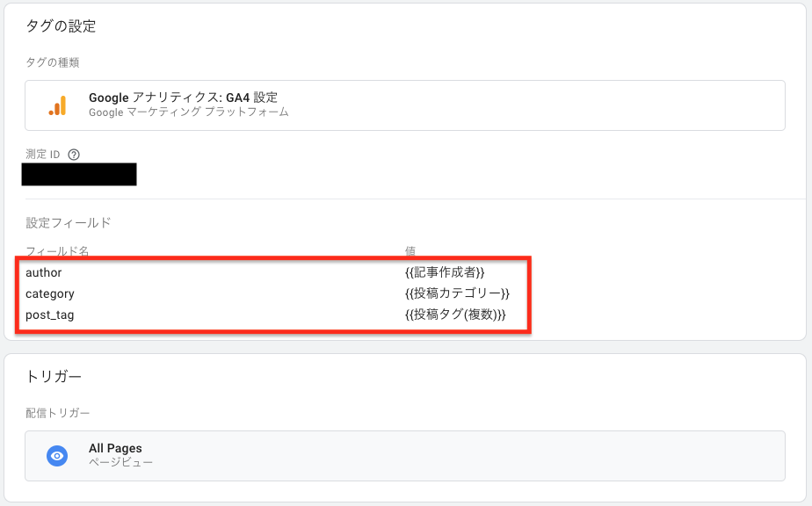Click the 値 column header
Viewport: 812px width, 506px height.
click(410, 251)
